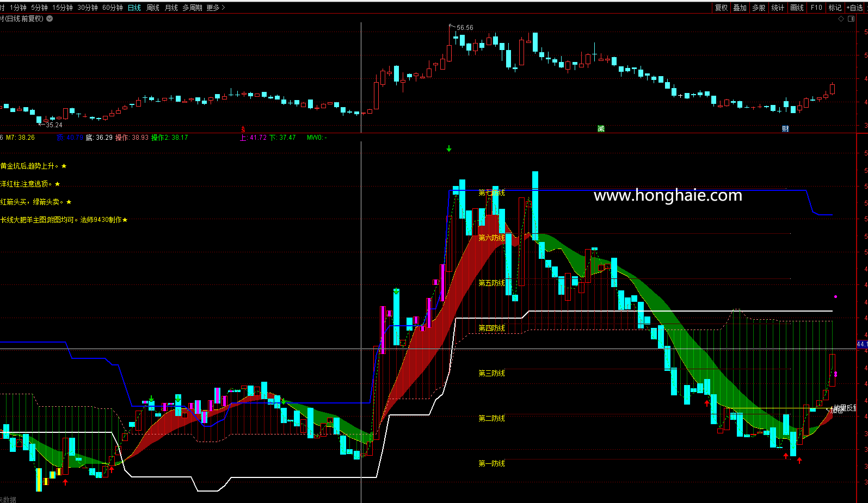The width and height of the screenshot is (868, 503).
Task: Click the 复权 button
Action: (721, 8)
